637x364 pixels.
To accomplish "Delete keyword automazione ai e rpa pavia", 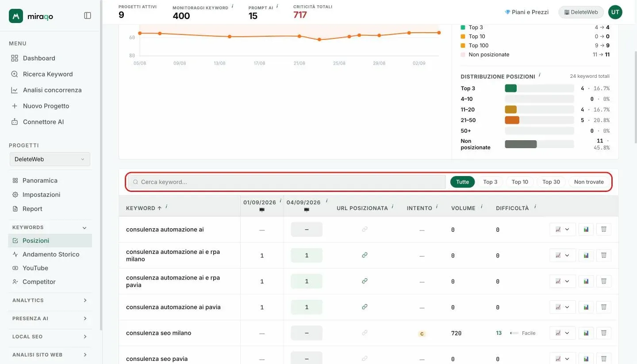I will 604,281.
